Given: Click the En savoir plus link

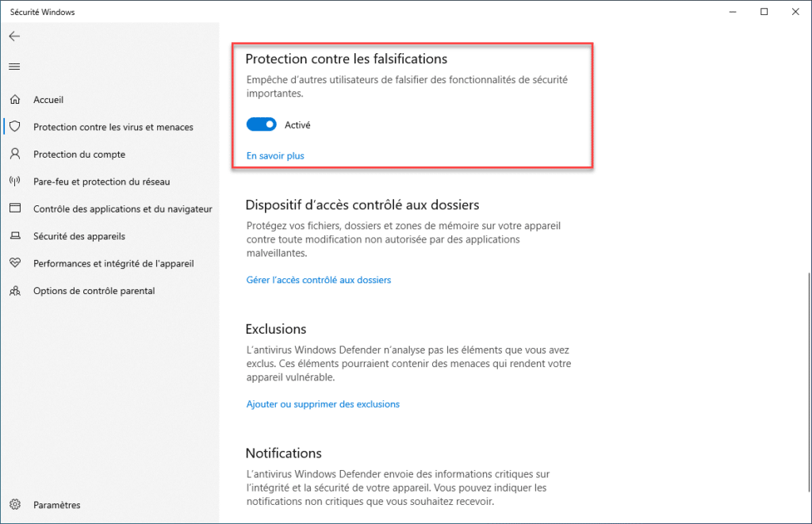Looking at the screenshot, I should pos(275,156).
